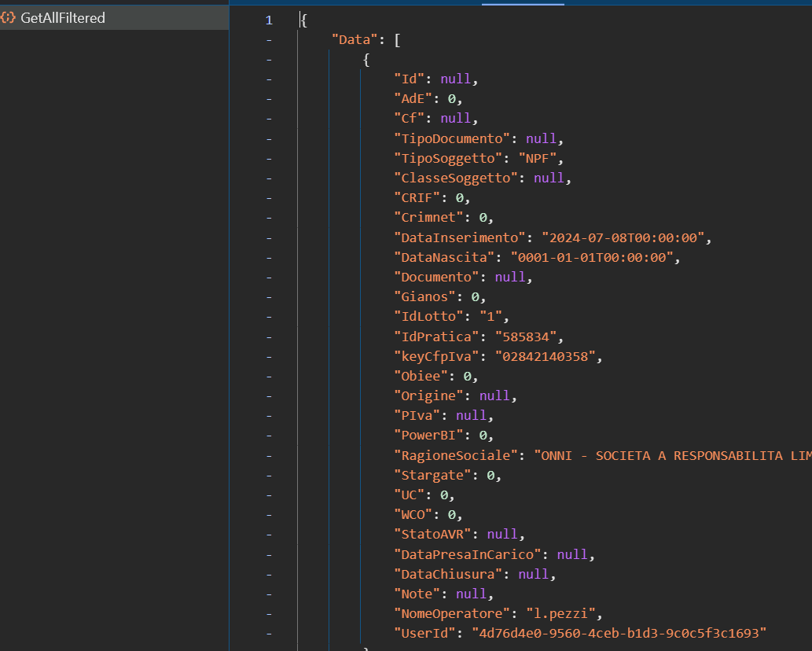Click the "NPF" string value
Image resolution: width=812 pixels, height=651 pixels.
(x=537, y=158)
